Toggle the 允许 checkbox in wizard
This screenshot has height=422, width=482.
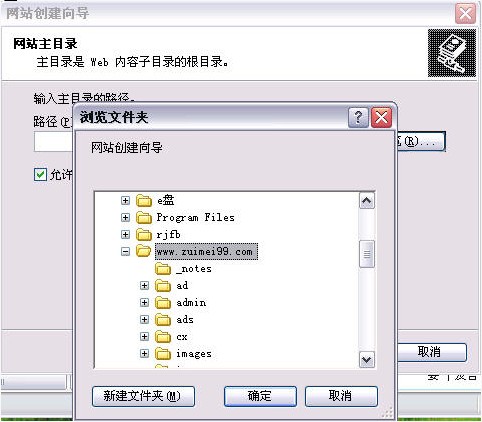40,174
